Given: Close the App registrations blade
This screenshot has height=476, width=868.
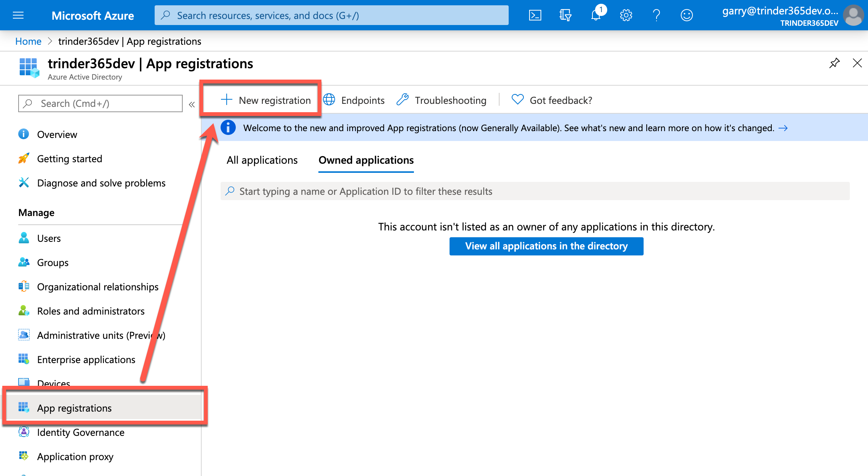Looking at the screenshot, I should pyautogui.click(x=857, y=63).
